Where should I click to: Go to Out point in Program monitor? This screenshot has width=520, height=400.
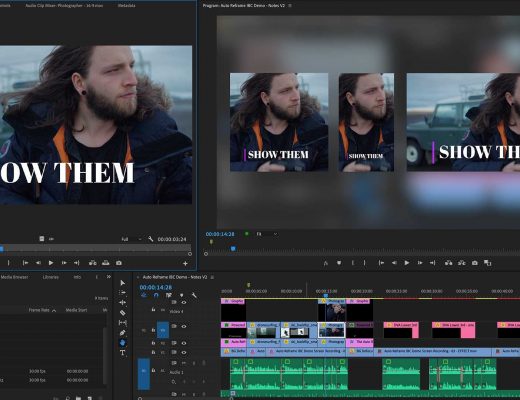(433, 263)
